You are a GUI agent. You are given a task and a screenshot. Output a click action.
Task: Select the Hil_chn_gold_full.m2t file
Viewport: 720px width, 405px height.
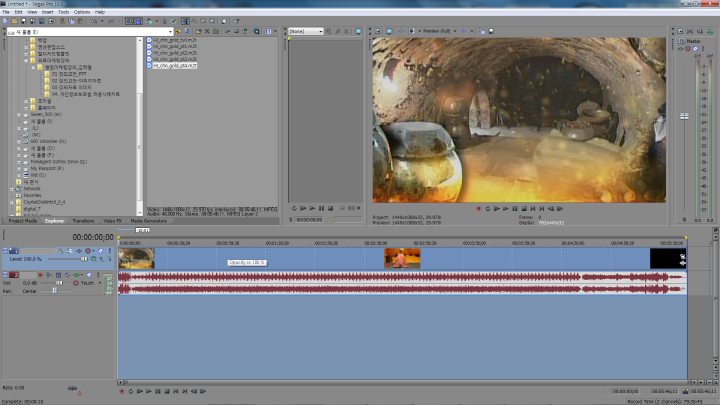(x=174, y=40)
